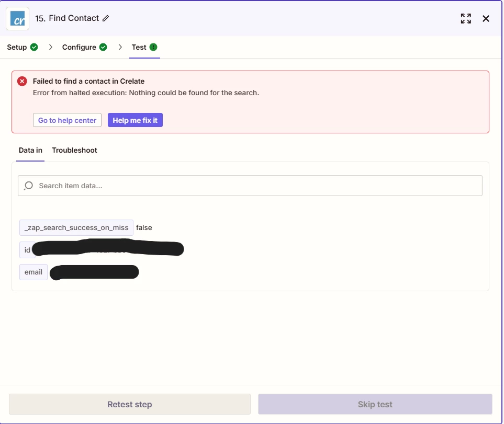The height and width of the screenshot is (424, 504).
Task: Click the Skip test button
Action: [375, 404]
